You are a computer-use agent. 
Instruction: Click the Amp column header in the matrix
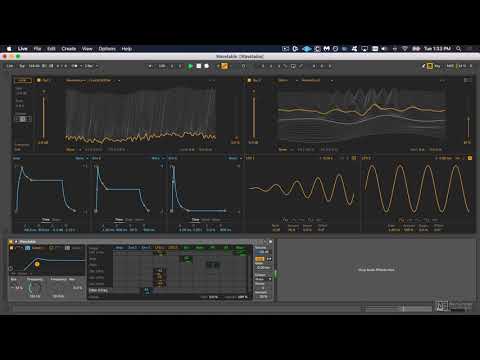click(x=119, y=247)
